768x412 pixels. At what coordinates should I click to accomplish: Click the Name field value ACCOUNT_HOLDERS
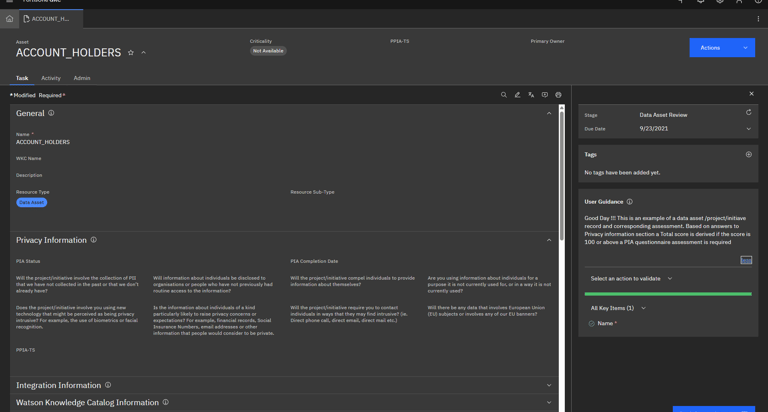click(x=43, y=142)
